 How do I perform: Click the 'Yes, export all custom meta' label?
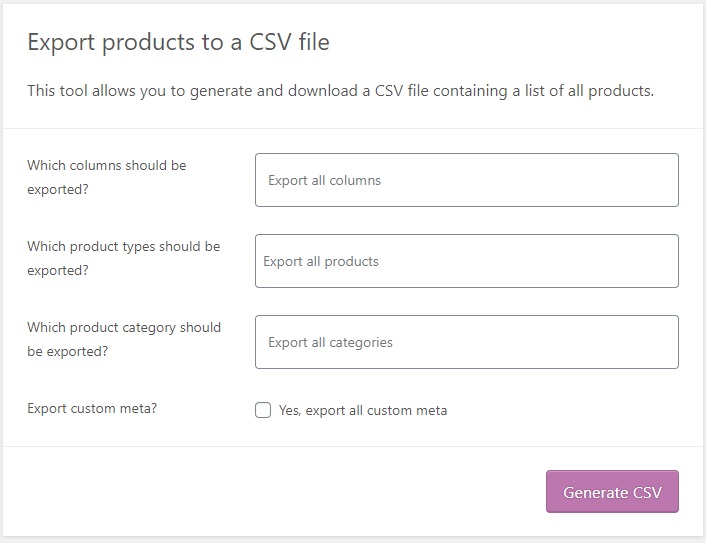[363, 411]
